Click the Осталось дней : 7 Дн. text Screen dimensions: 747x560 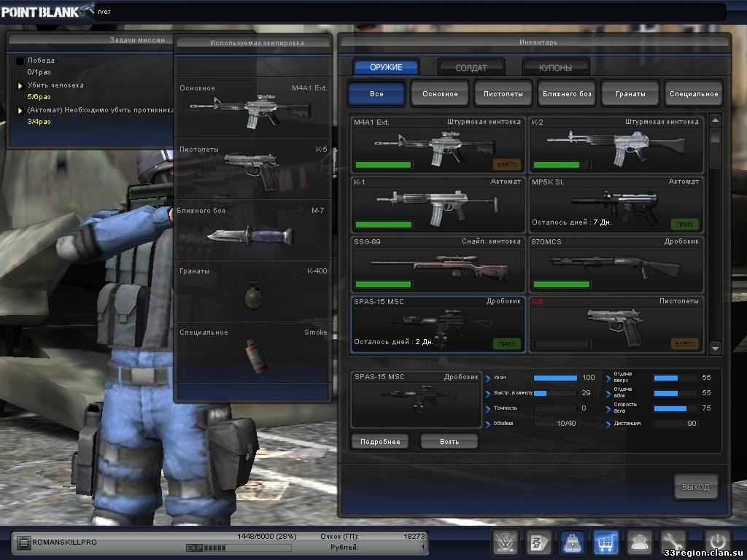(x=572, y=222)
